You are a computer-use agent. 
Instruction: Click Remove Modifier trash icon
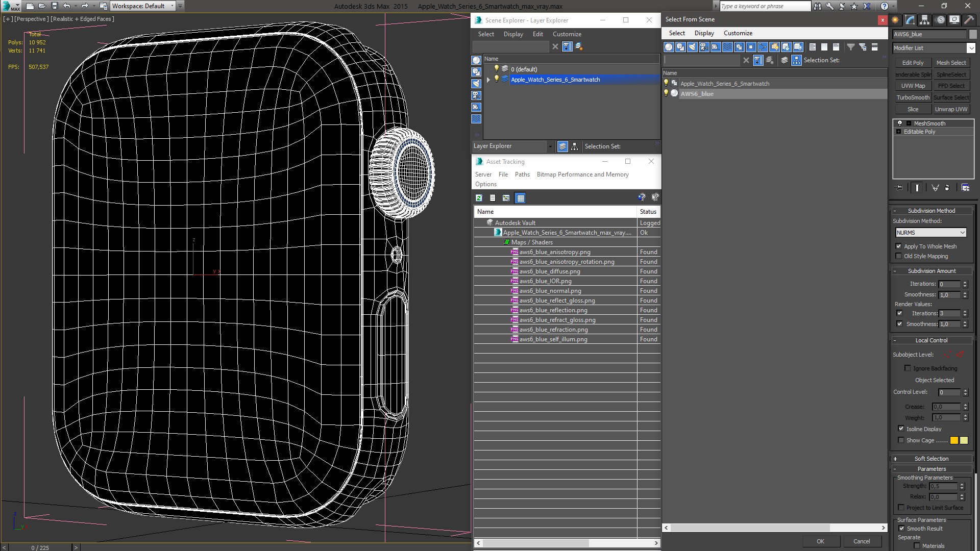[x=947, y=188]
